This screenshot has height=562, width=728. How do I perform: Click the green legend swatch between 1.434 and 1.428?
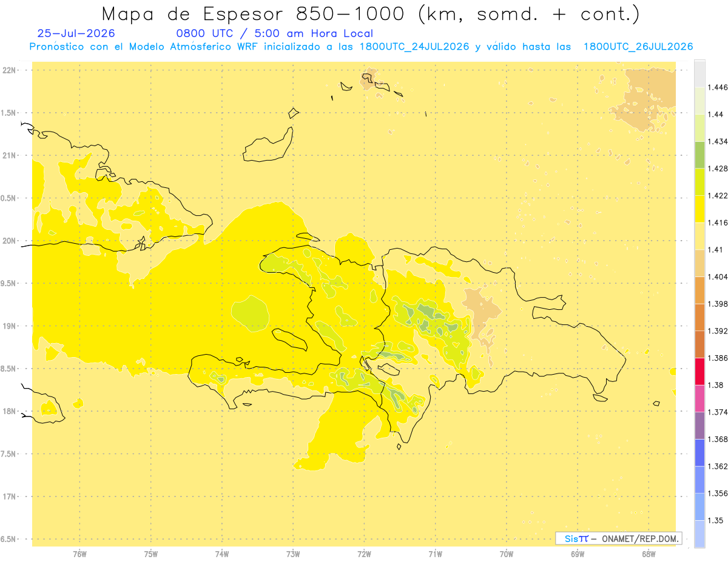699,155
